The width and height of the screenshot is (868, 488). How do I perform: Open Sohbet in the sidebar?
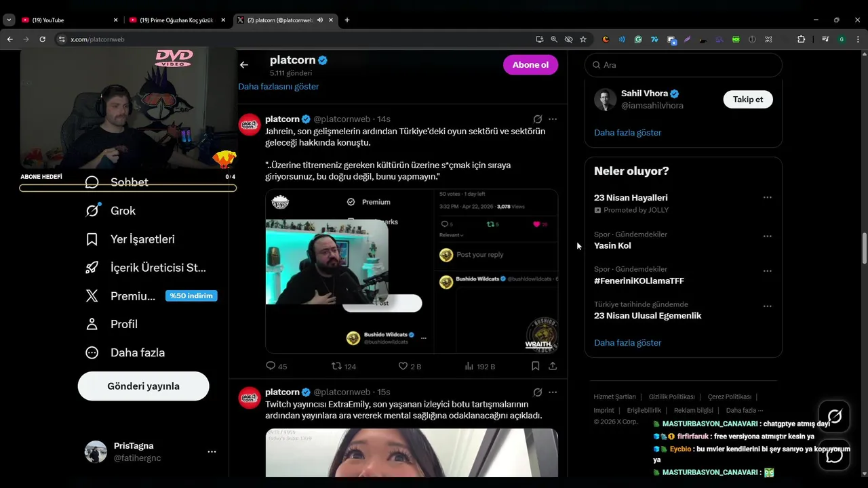click(117, 182)
